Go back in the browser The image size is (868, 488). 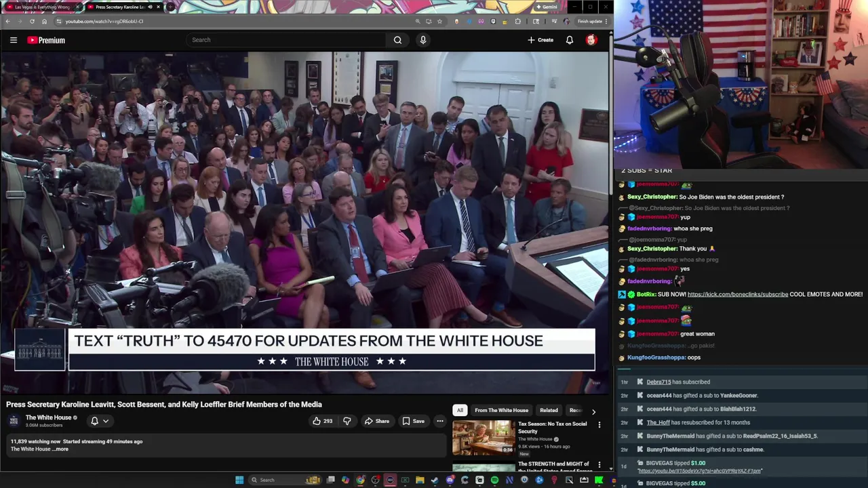pyautogui.click(x=7, y=21)
